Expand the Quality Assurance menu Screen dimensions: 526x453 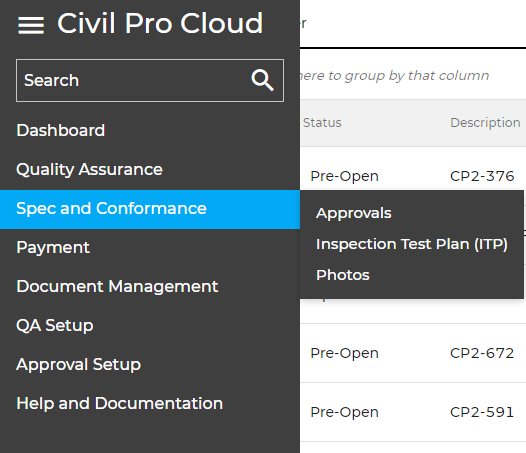(x=89, y=169)
